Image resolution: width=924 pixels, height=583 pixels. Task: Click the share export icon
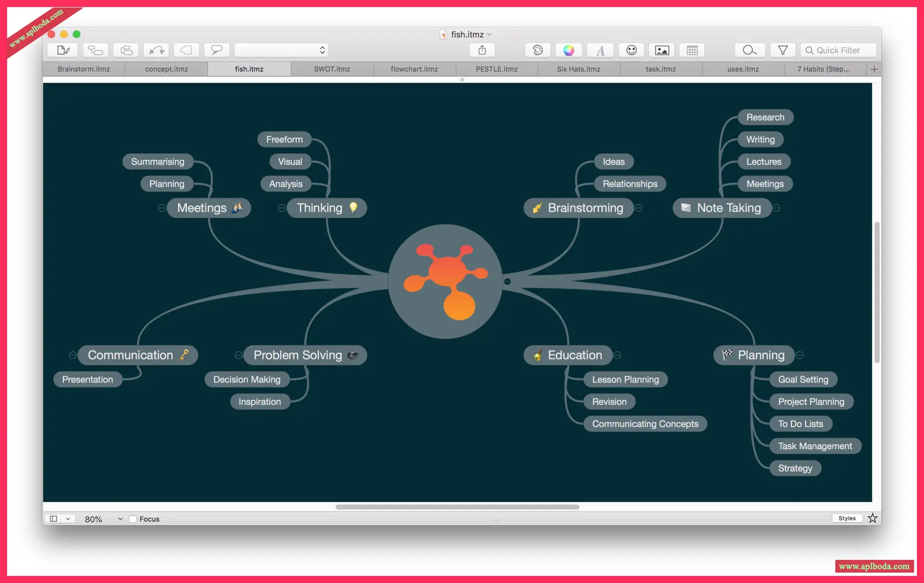482,50
